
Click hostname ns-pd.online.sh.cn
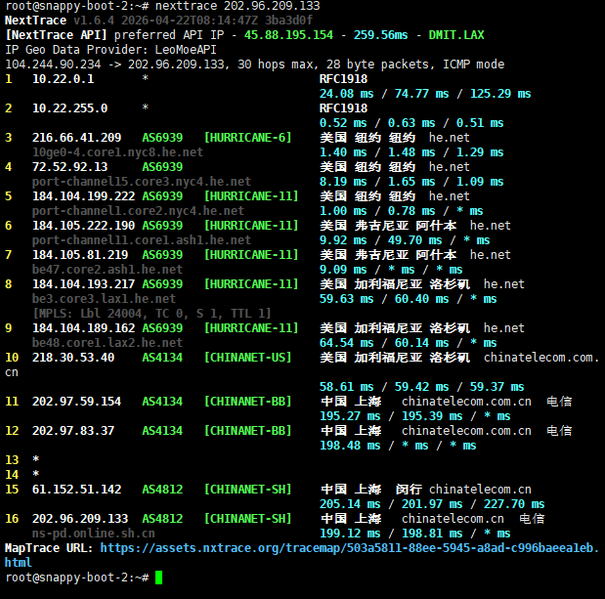pyautogui.click(x=94, y=534)
